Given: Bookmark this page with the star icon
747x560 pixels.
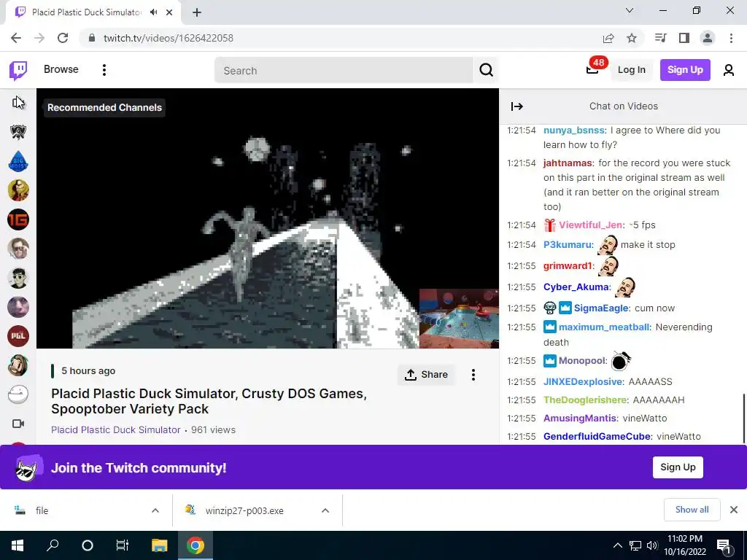Looking at the screenshot, I should tap(632, 38).
